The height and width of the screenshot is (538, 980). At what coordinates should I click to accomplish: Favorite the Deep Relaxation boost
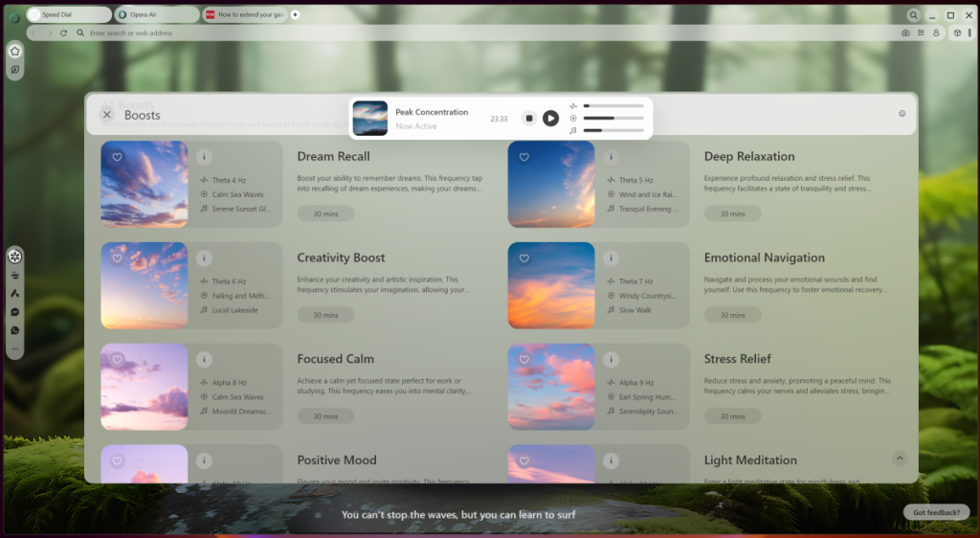coord(523,157)
